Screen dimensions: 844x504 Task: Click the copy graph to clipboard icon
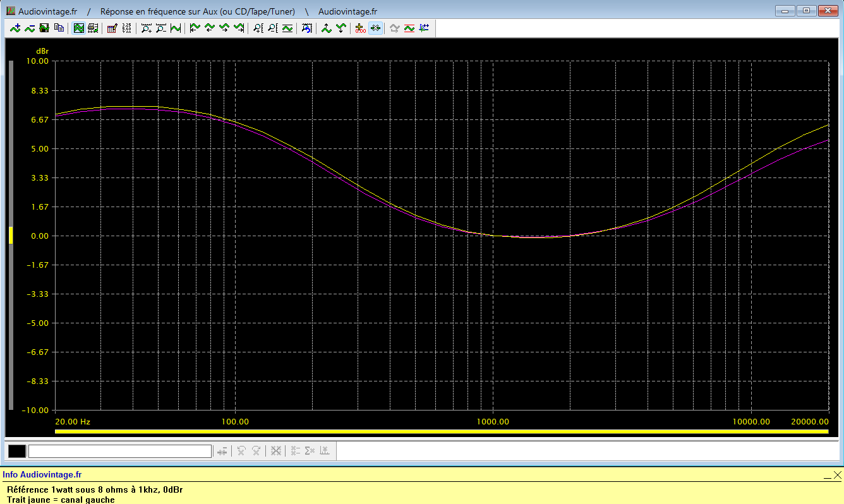tap(59, 28)
